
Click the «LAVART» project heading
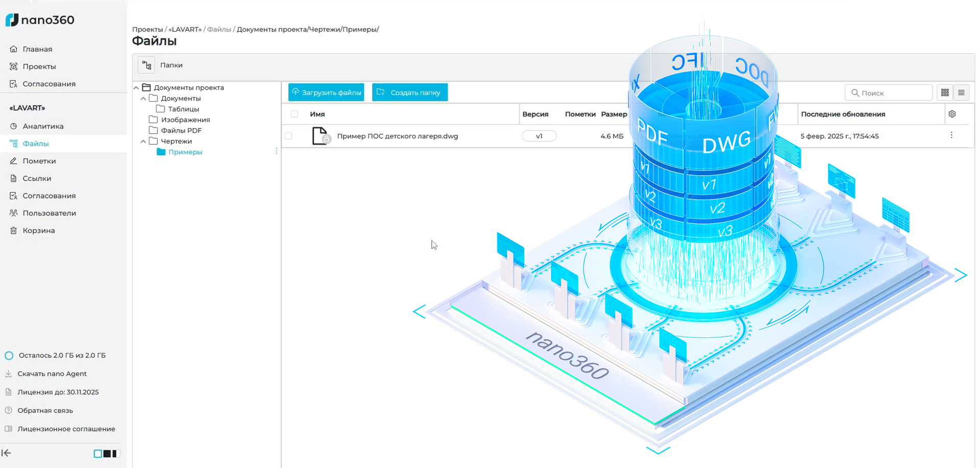tap(27, 108)
